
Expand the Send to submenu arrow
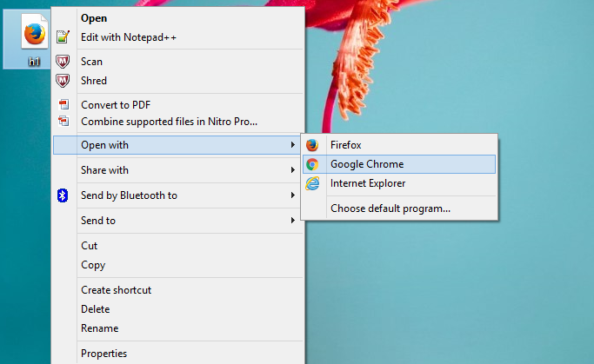pyautogui.click(x=293, y=220)
